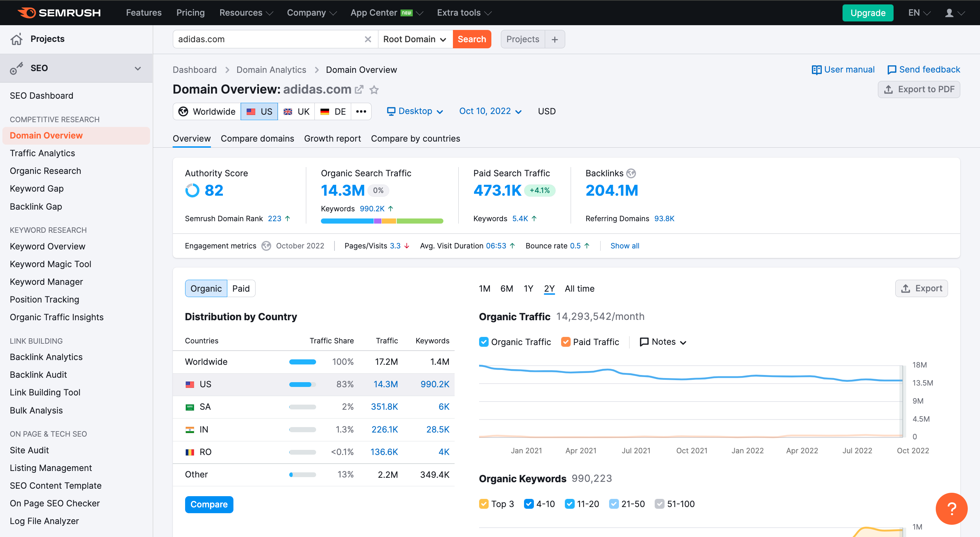Open the User manual book icon

coord(816,70)
